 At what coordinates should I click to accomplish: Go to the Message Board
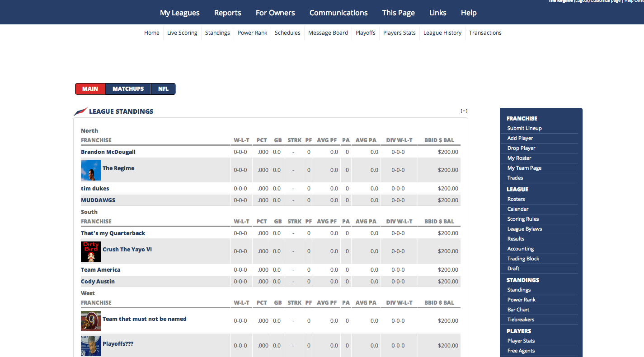point(328,33)
